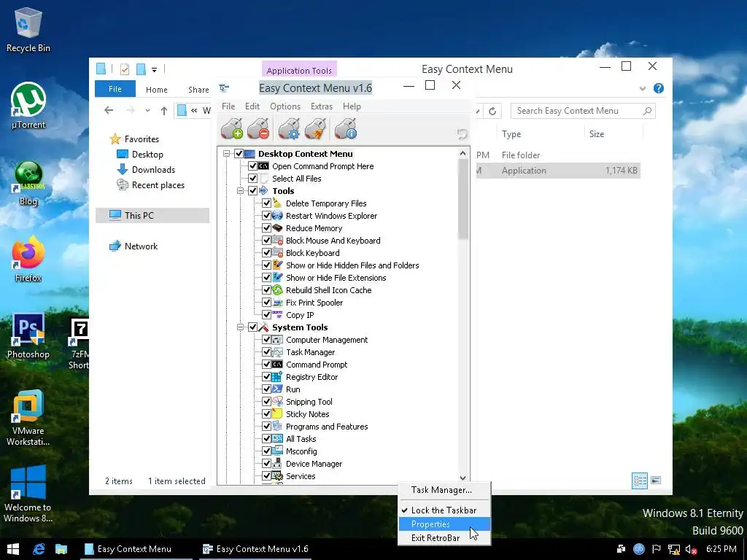This screenshot has height=560, width=747.
Task: Collapse the System Tools tree node
Action: [240, 327]
